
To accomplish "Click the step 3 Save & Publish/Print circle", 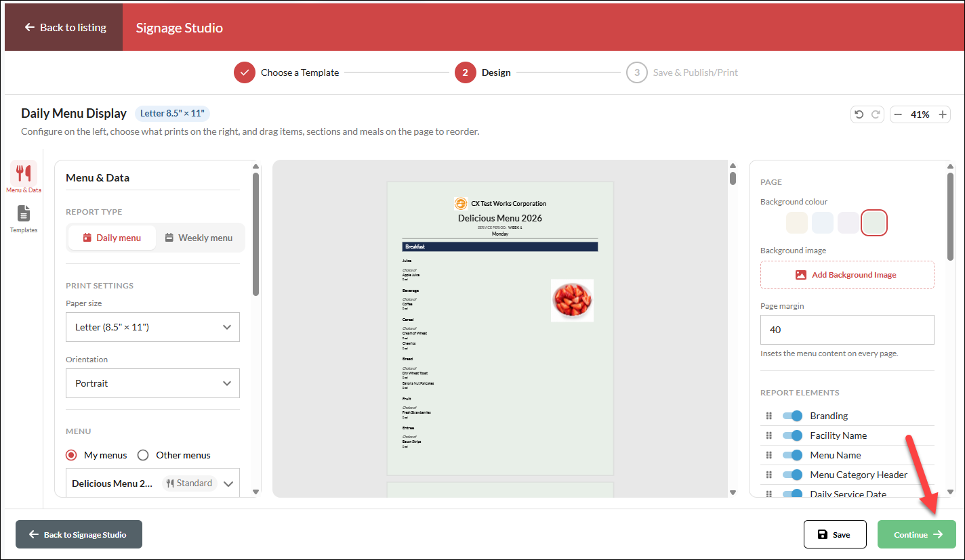I will (637, 72).
